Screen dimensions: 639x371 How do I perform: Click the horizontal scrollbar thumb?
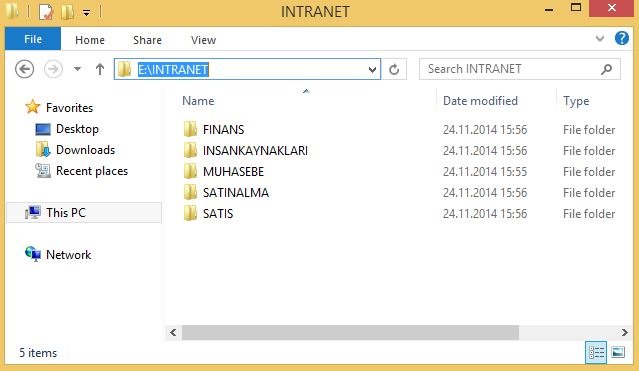coord(350,332)
